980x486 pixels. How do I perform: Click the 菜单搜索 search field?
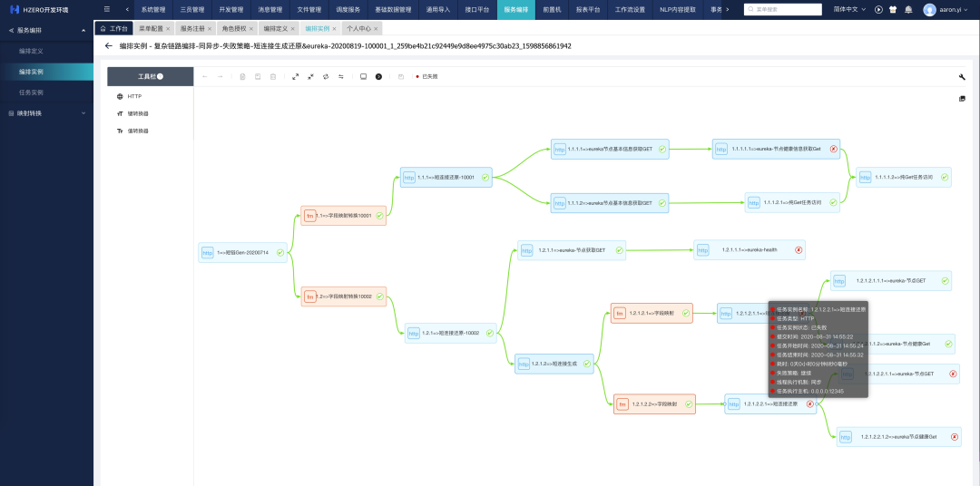tap(785, 10)
